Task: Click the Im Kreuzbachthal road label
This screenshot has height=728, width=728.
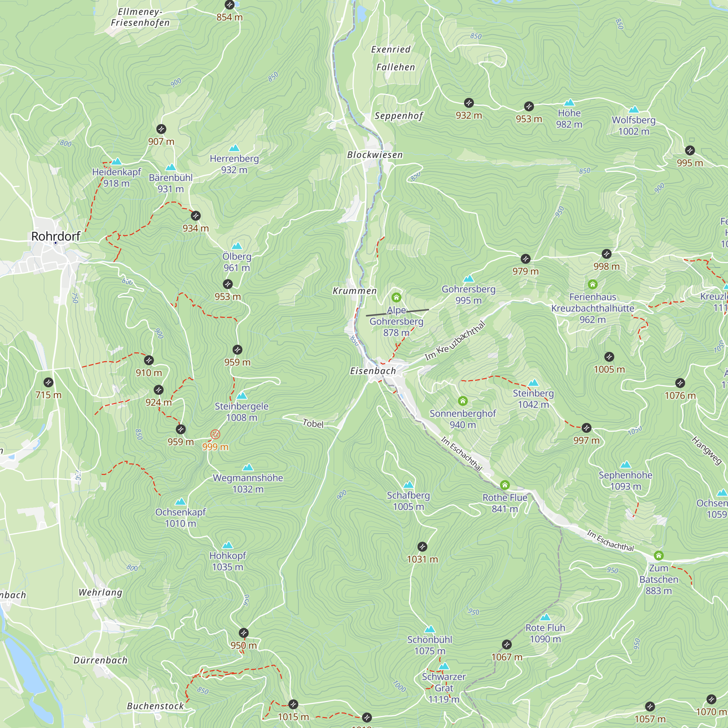Action: point(455,341)
